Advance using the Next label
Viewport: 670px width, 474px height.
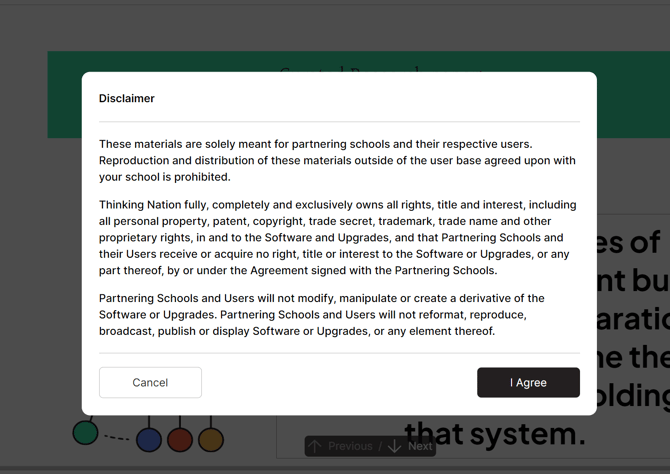[420, 446]
